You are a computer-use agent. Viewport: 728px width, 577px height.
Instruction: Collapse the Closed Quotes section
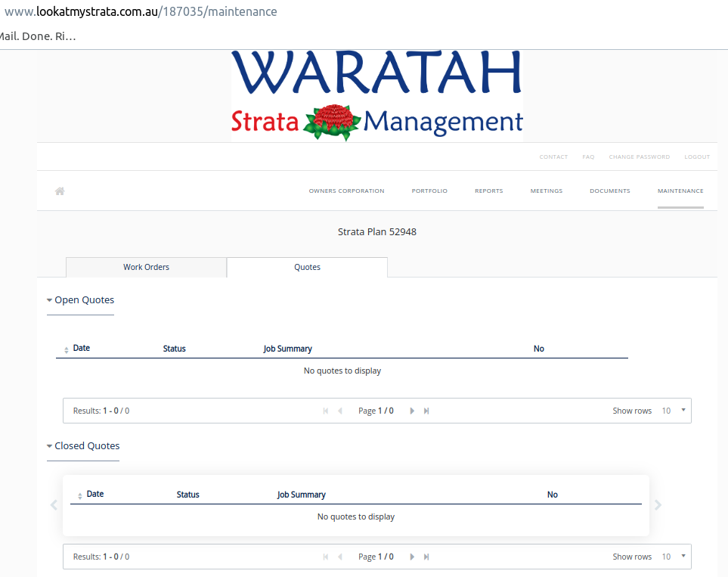[x=83, y=446]
